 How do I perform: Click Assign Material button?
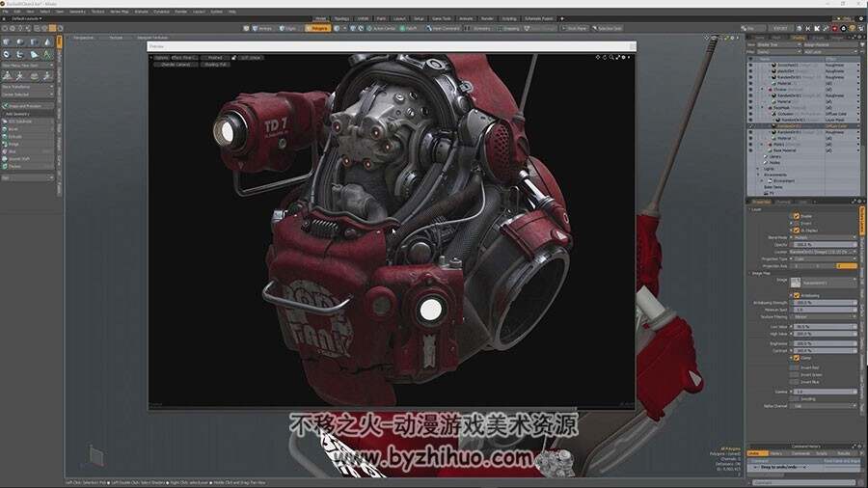(x=830, y=44)
